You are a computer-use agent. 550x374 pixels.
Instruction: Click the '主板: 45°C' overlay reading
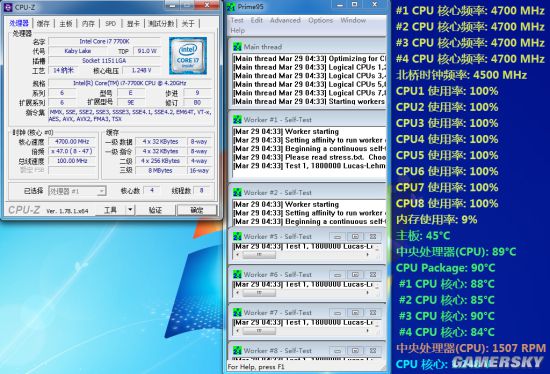423,235
